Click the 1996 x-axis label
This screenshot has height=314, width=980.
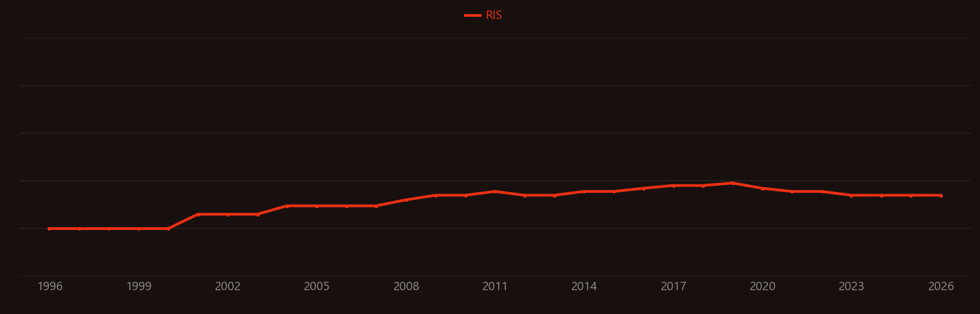(50, 287)
